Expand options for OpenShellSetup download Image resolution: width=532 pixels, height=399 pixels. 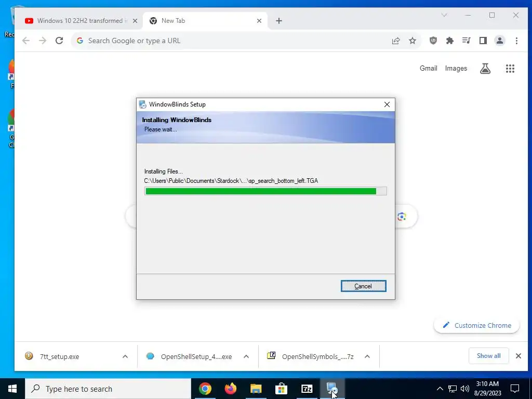pyautogui.click(x=246, y=356)
